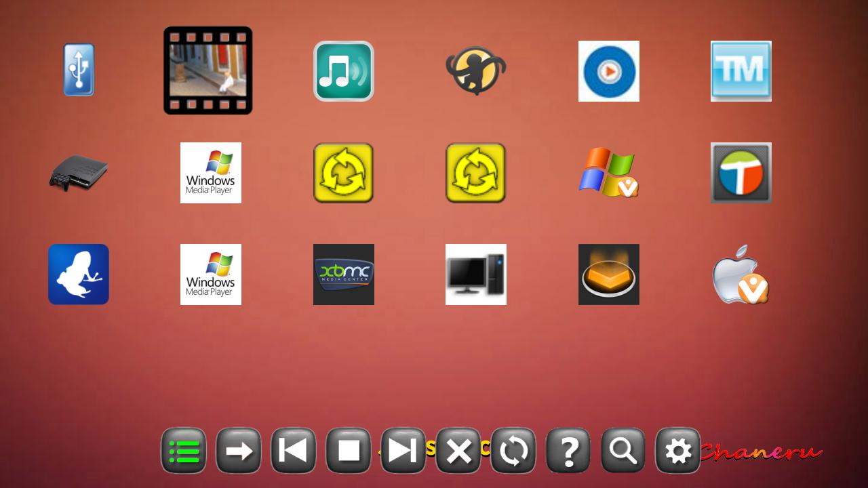Select the PlayStation 3 console icon
Screen dimensions: 868x488
pyautogui.click(x=79, y=173)
